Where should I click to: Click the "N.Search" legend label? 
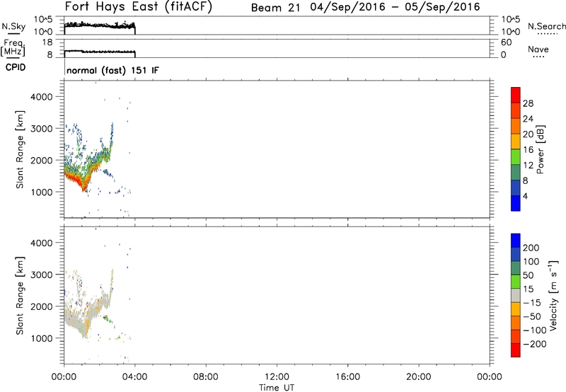click(x=546, y=26)
